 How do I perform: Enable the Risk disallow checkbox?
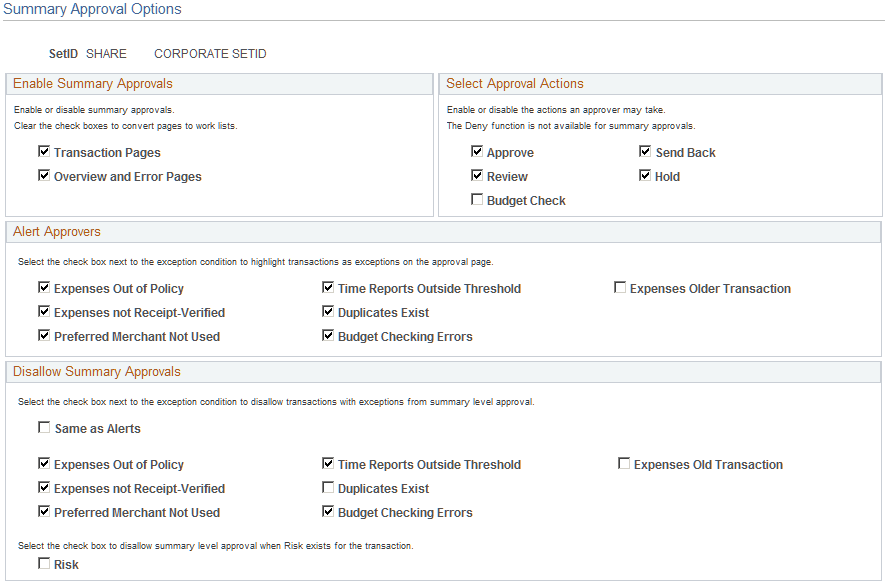(x=44, y=564)
